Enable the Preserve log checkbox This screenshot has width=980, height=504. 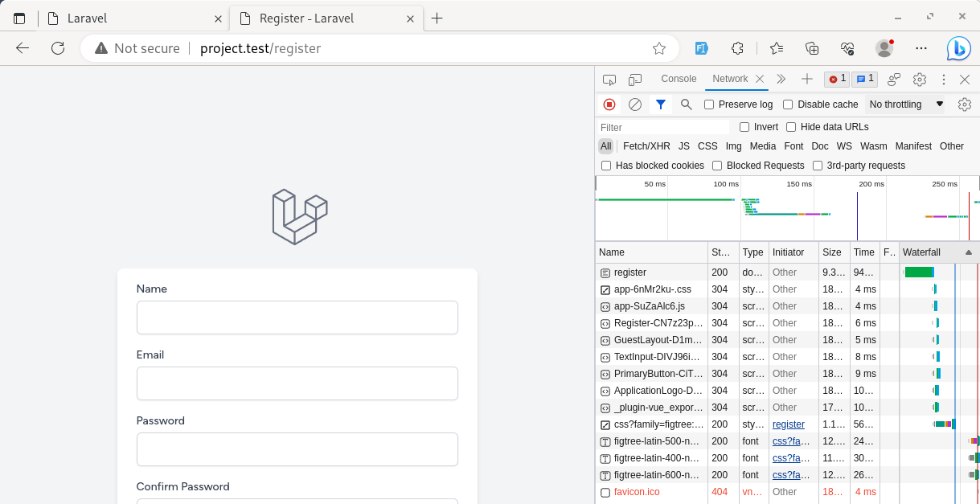pos(709,104)
